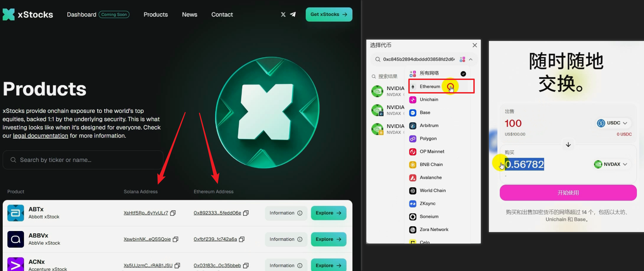Screen dimensions: 644x271
Task: Open ABTx Solana address XsHtf5Rp...6yYvULr7
Action: coord(146,213)
